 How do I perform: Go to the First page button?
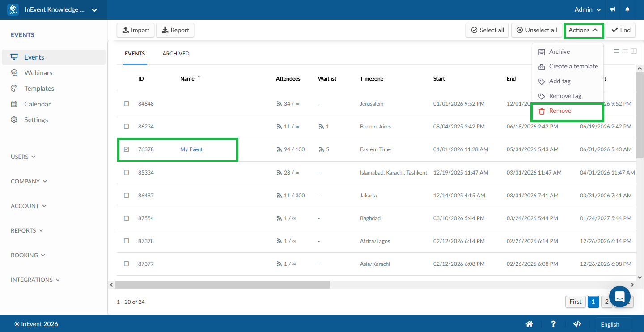576,302
